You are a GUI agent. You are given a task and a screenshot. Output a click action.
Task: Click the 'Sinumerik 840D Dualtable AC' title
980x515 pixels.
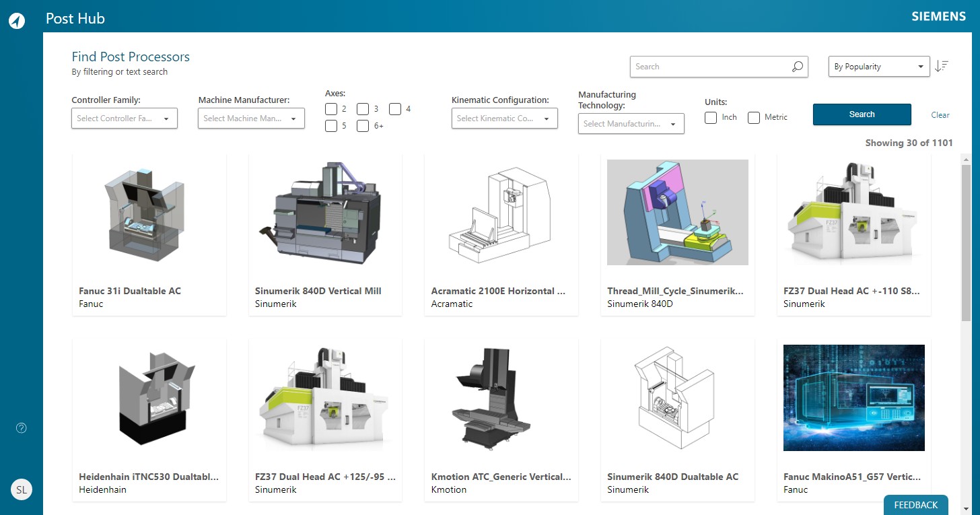pos(673,477)
